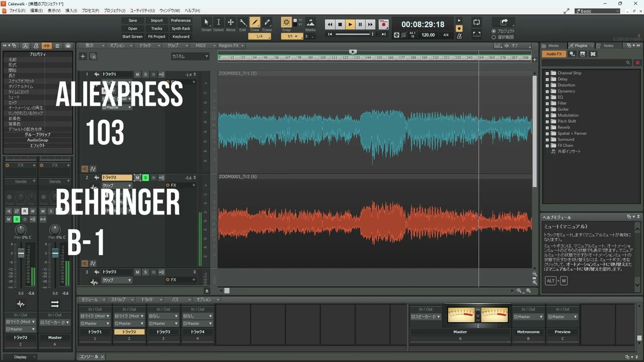Rewind the transport

click(x=330, y=24)
